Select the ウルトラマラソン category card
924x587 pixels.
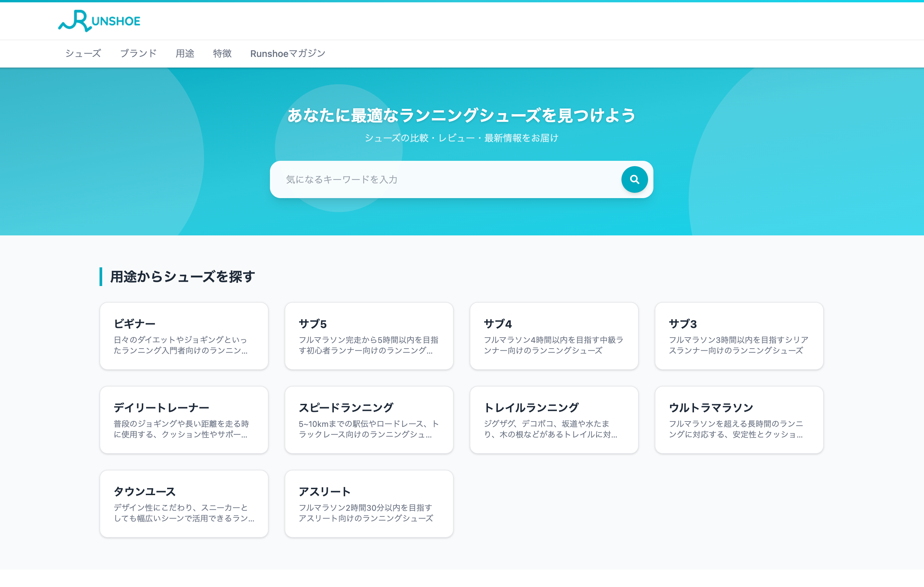click(739, 420)
